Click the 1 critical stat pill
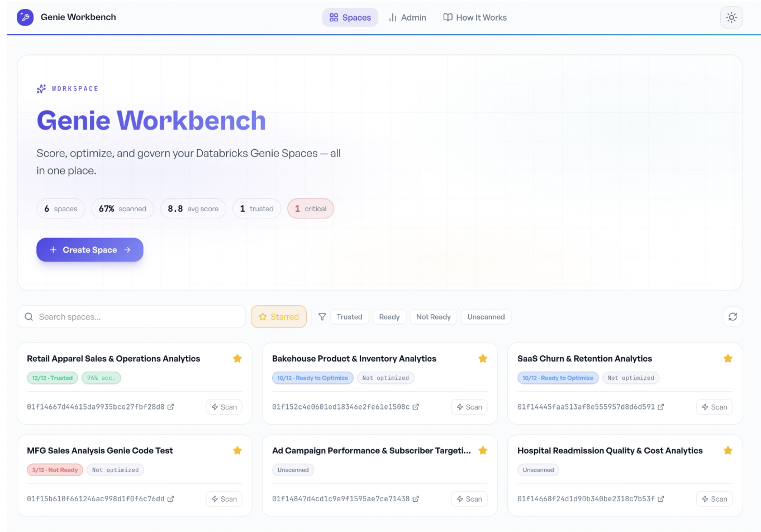 pyautogui.click(x=311, y=208)
